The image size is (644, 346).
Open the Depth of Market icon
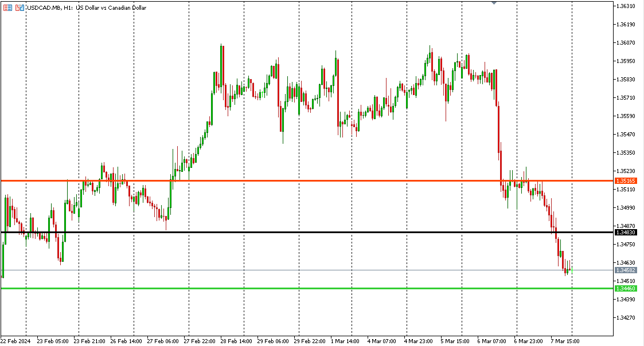pos(7,8)
